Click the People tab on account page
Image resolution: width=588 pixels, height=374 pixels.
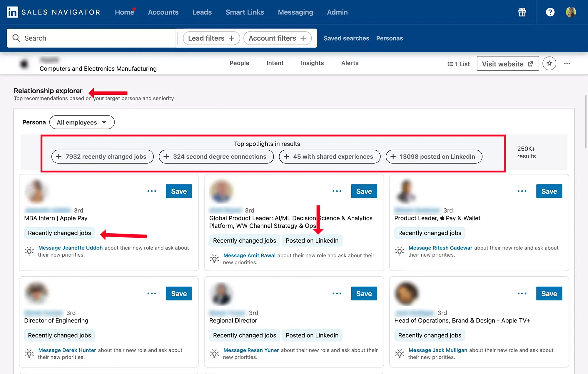pyautogui.click(x=239, y=63)
